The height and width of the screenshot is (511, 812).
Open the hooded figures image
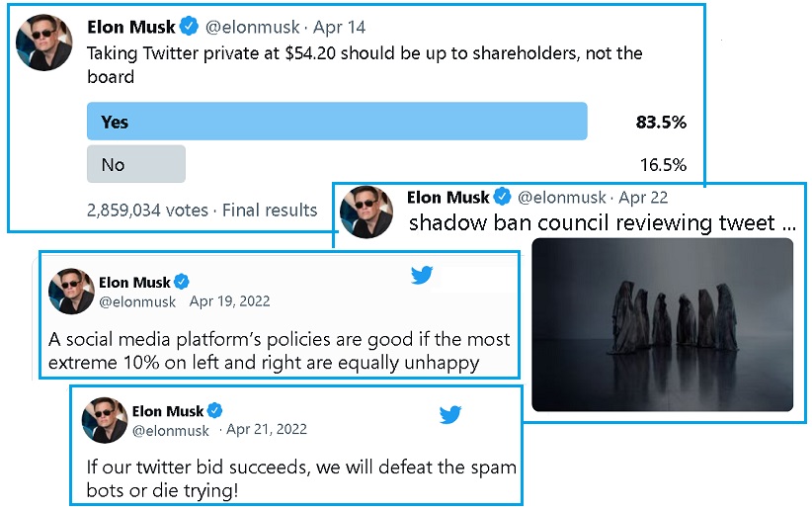coord(662,323)
